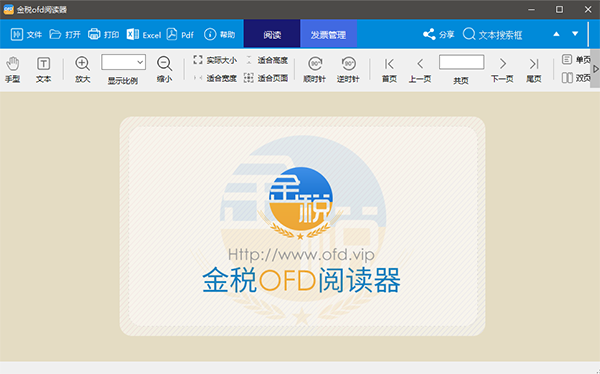Jump to next search result down arrow

(575, 34)
